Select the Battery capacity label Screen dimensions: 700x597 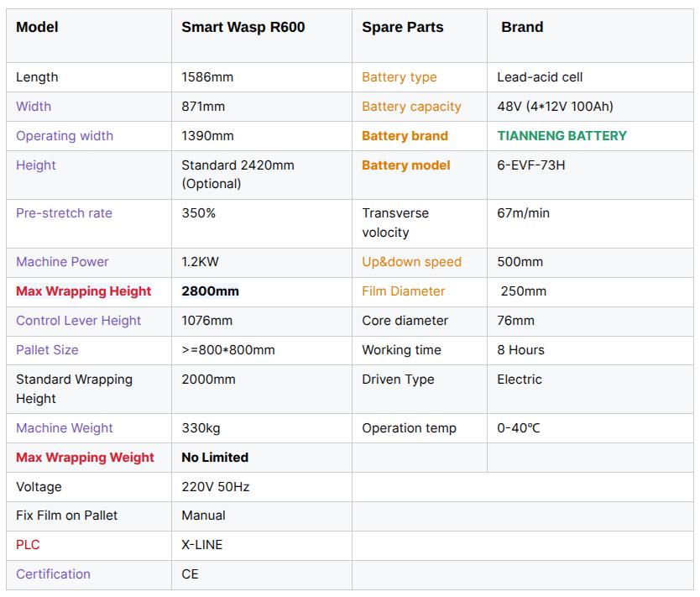tap(411, 107)
